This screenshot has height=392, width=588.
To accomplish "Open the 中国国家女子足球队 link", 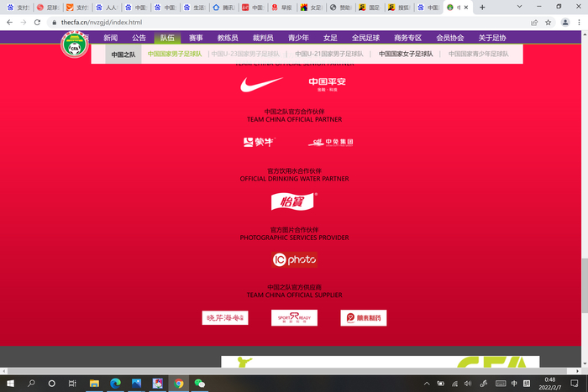I will (x=406, y=54).
